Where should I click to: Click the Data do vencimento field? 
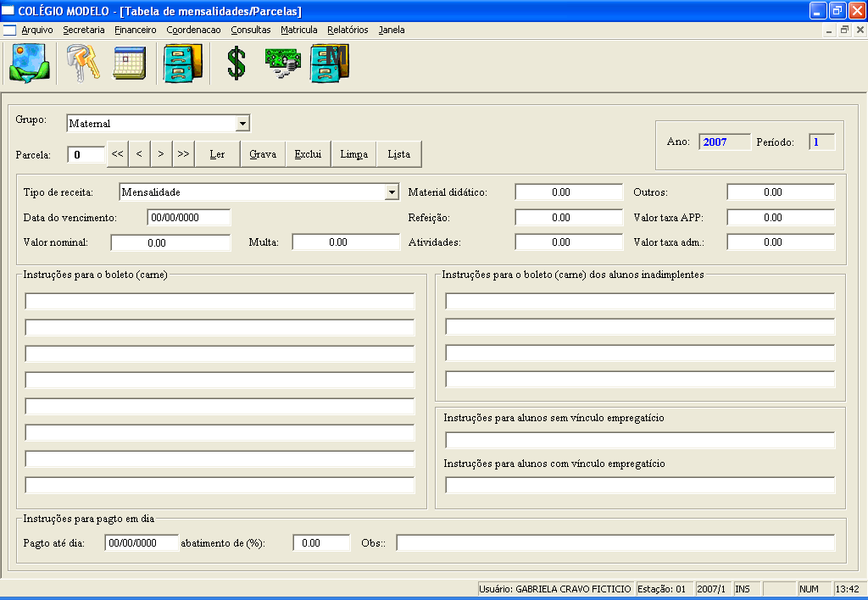click(x=188, y=218)
